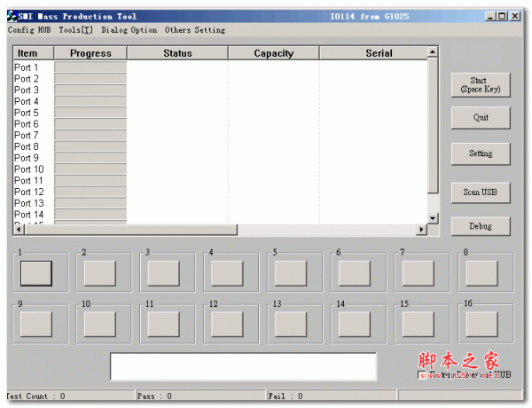532x408 pixels.
Task: Click the horizontal scrollbar thumb
Action: click(130, 230)
